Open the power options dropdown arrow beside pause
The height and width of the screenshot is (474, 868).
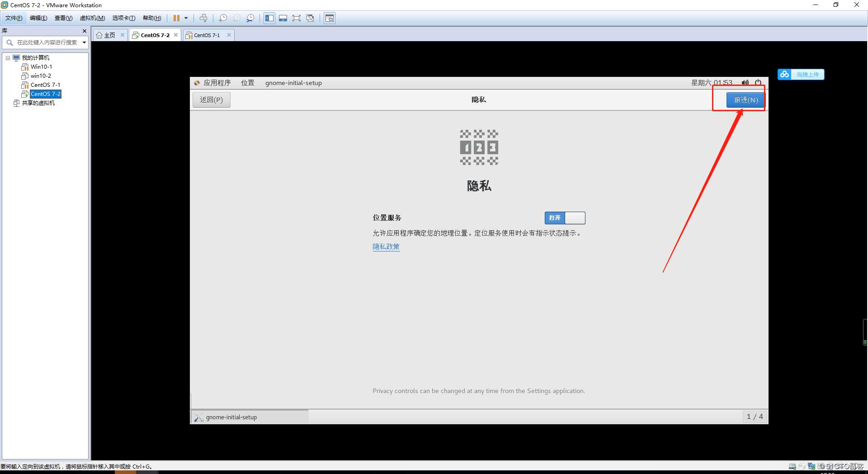186,18
